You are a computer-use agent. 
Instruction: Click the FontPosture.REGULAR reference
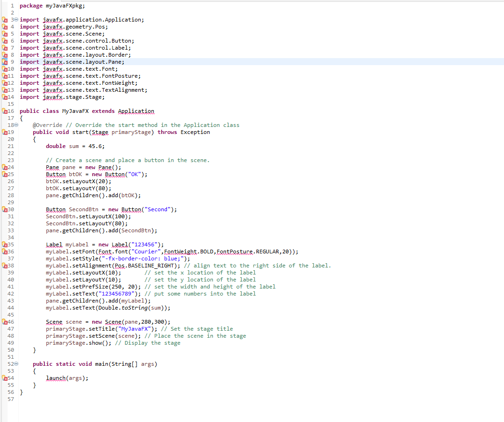[248, 252]
